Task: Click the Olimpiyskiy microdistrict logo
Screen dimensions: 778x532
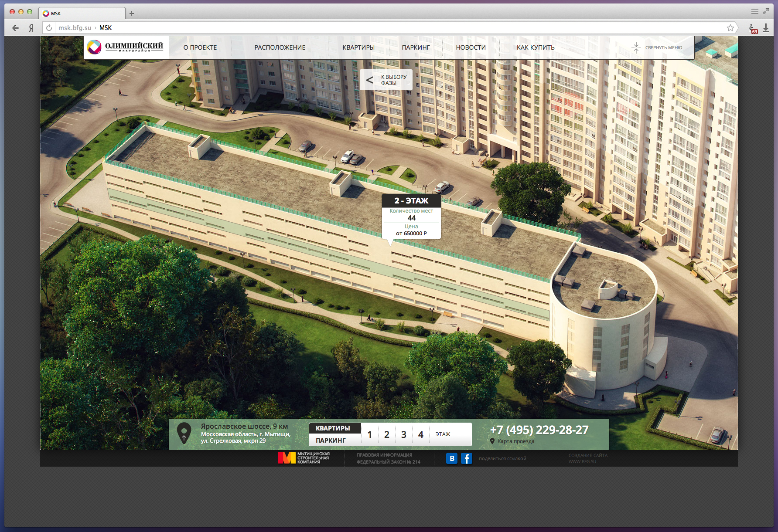Action: tap(126, 47)
